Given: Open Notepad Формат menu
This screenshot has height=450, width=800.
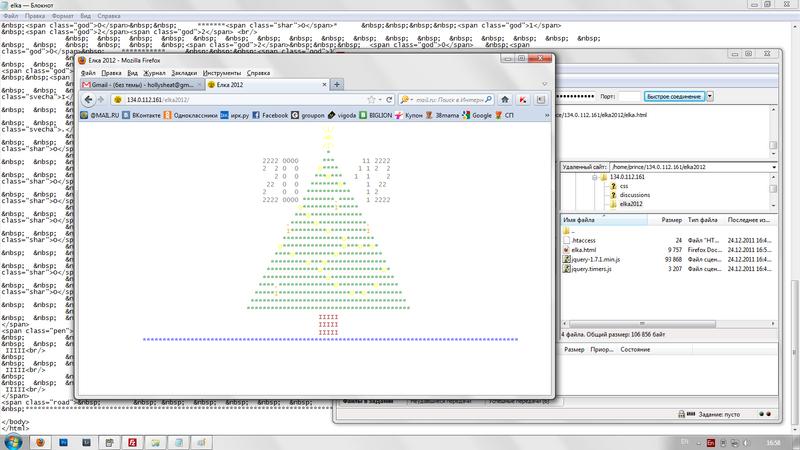Looking at the screenshot, I should tap(62, 16).
